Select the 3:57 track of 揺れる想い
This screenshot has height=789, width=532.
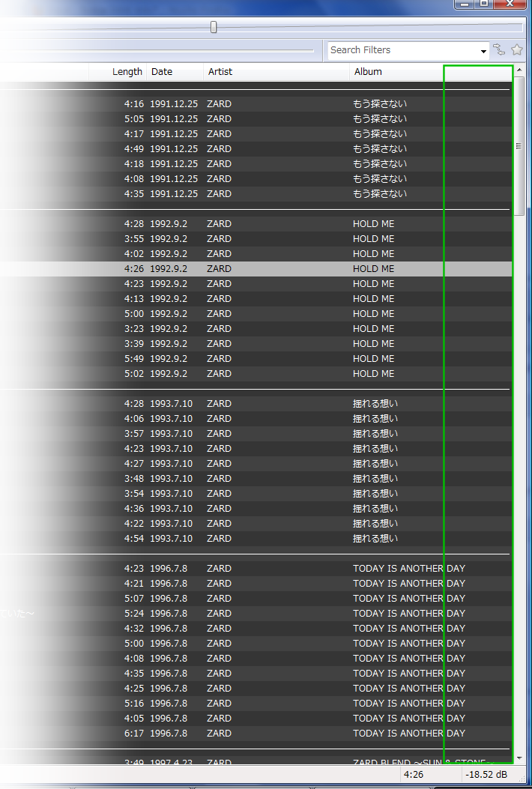(x=256, y=433)
